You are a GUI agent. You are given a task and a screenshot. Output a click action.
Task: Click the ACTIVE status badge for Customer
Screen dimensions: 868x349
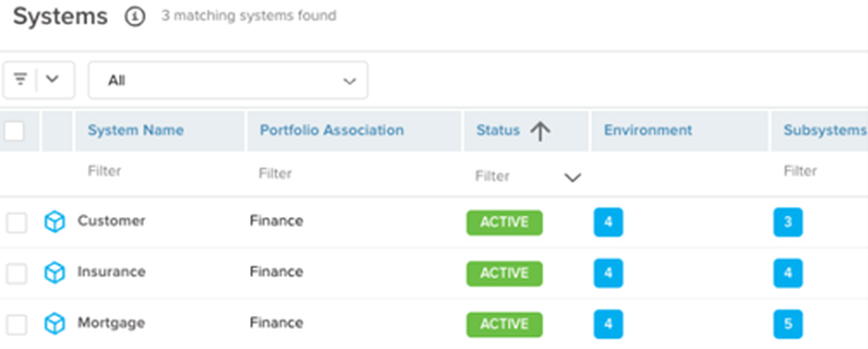tap(504, 223)
